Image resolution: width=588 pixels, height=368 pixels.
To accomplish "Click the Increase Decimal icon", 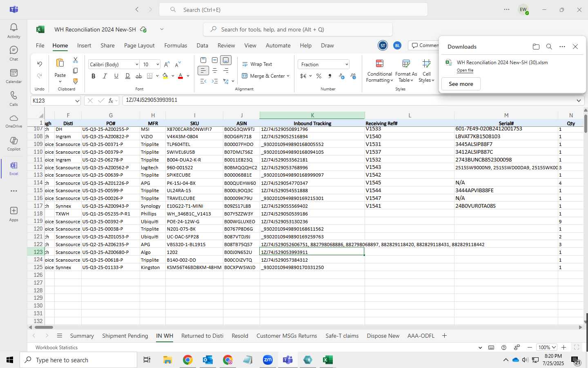I will click(342, 76).
